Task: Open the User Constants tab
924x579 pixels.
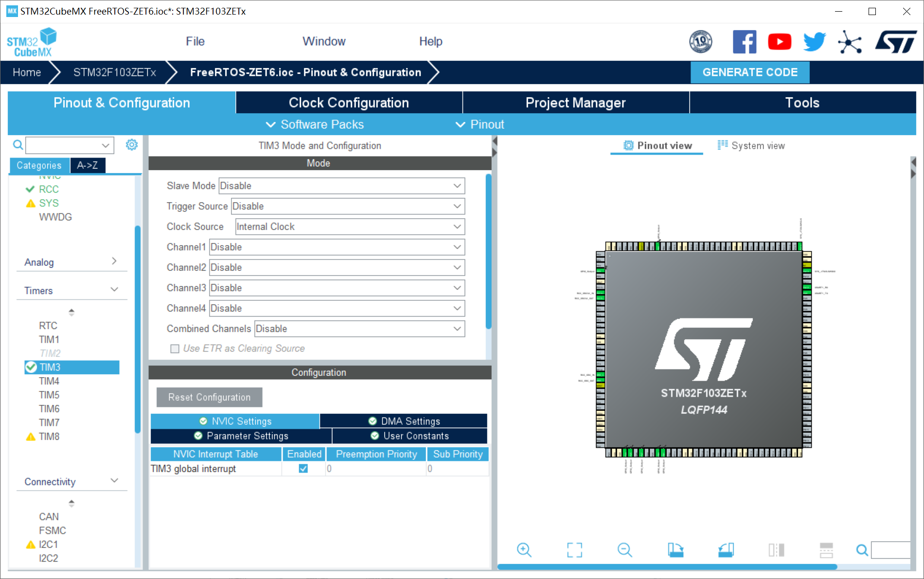Action: [x=409, y=436]
